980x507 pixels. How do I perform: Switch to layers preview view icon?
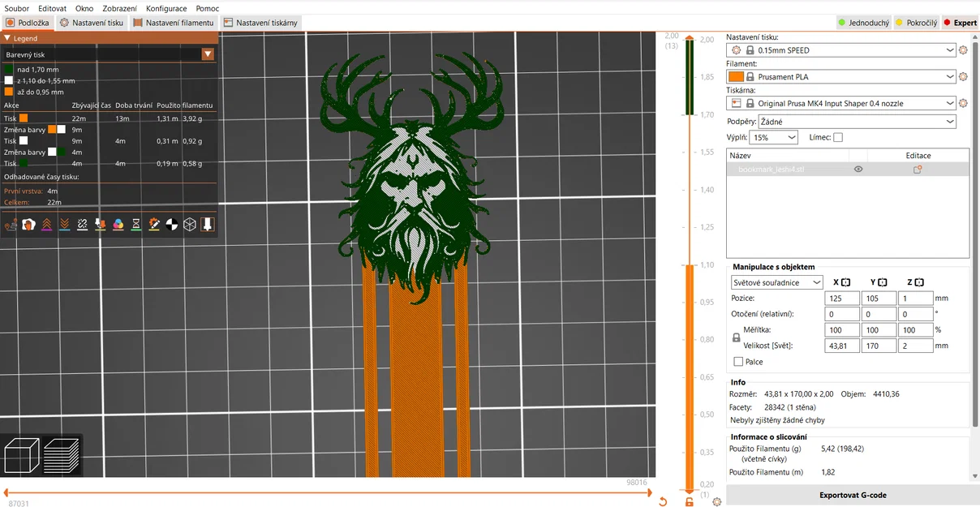coord(62,456)
